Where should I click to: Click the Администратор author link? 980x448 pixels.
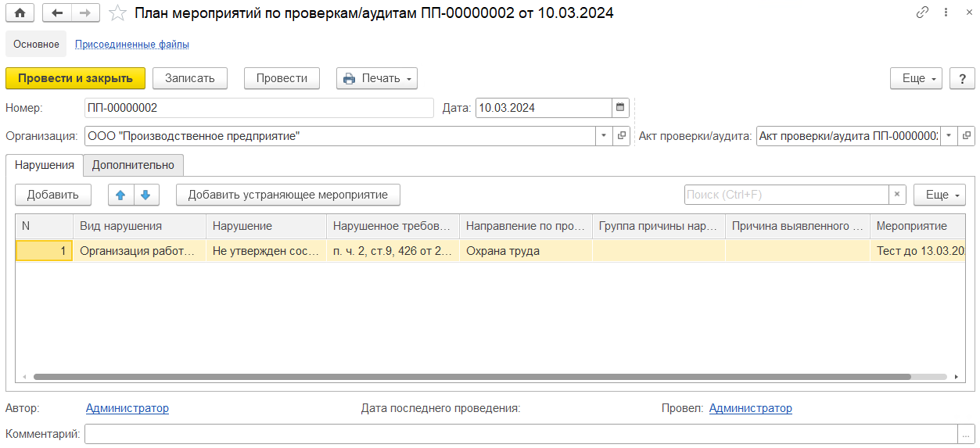(x=127, y=408)
